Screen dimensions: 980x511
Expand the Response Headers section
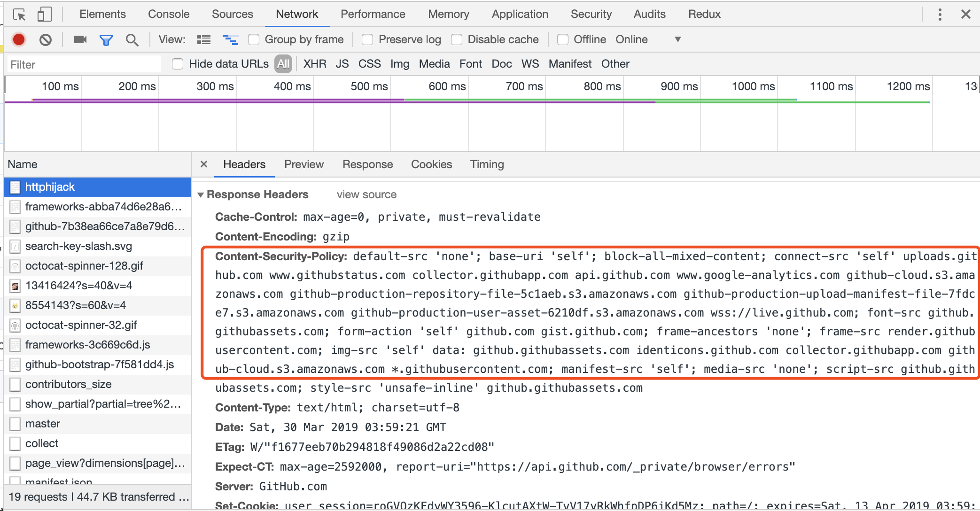tap(203, 194)
